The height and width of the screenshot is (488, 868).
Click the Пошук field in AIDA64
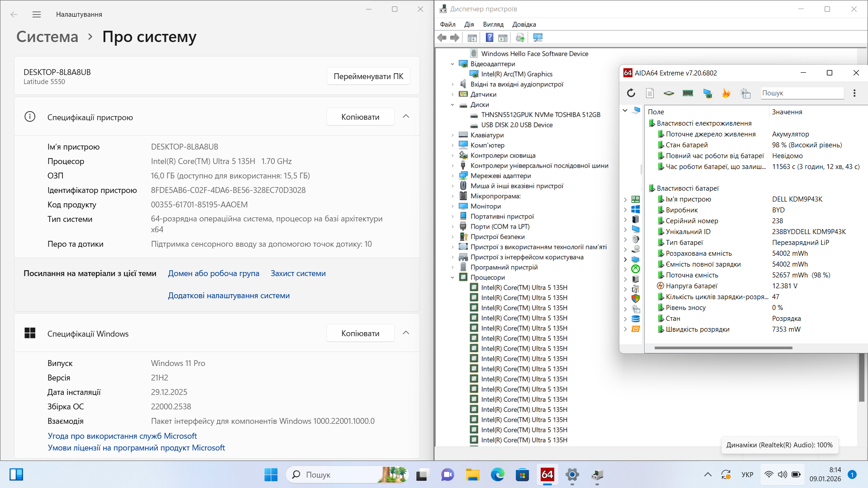(x=802, y=93)
